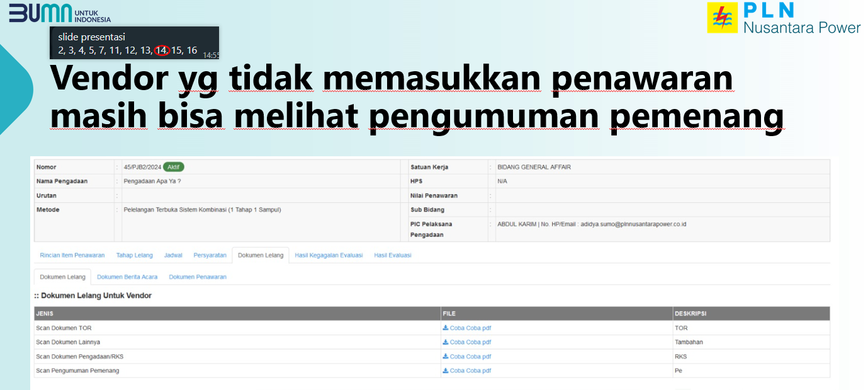Select Dokumen Lelang tab next to Persyaratan
The image size is (868, 390).
[x=260, y=255]
